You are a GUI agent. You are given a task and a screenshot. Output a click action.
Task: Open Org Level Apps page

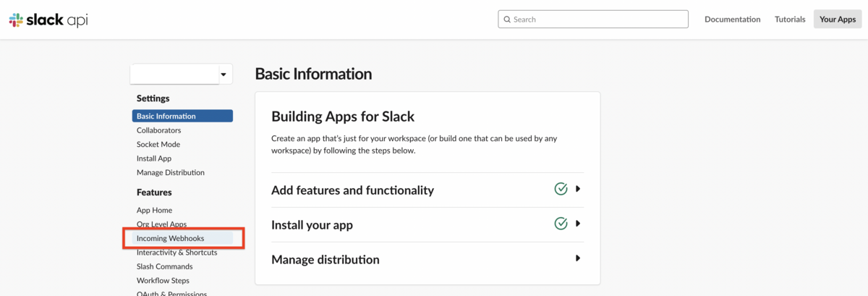tap(161, 224)
